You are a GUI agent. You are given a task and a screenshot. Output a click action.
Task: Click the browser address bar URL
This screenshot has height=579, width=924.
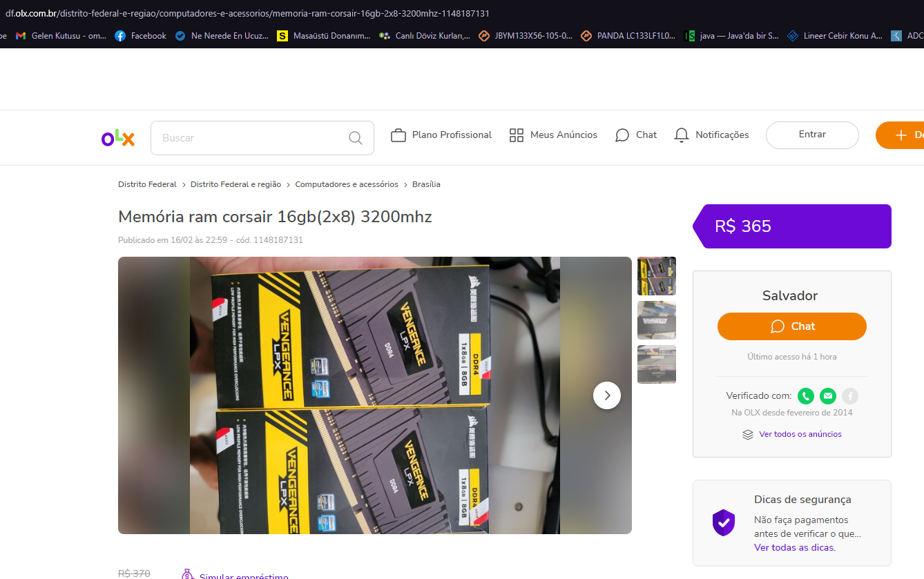coord(247,13)
